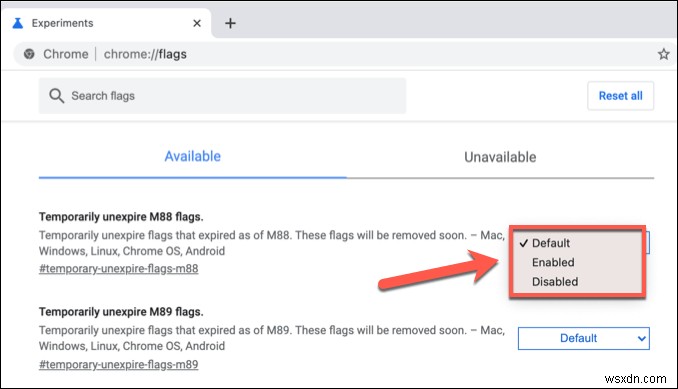The image size is (678, 389).
Task: Open the #temporary-unexpire-flags-m89 link
Action: tap(118, 364)
